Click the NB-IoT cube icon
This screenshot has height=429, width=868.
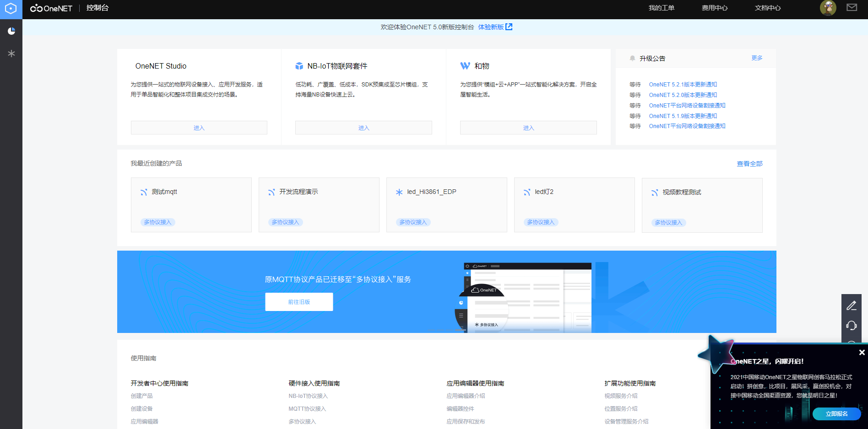299,66
